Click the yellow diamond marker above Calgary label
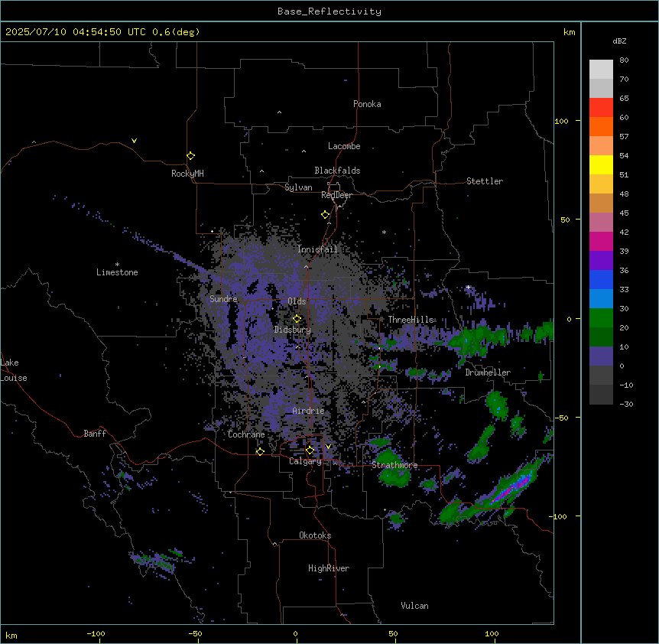The width and height of the screenshot is (659, 644). 310,450
